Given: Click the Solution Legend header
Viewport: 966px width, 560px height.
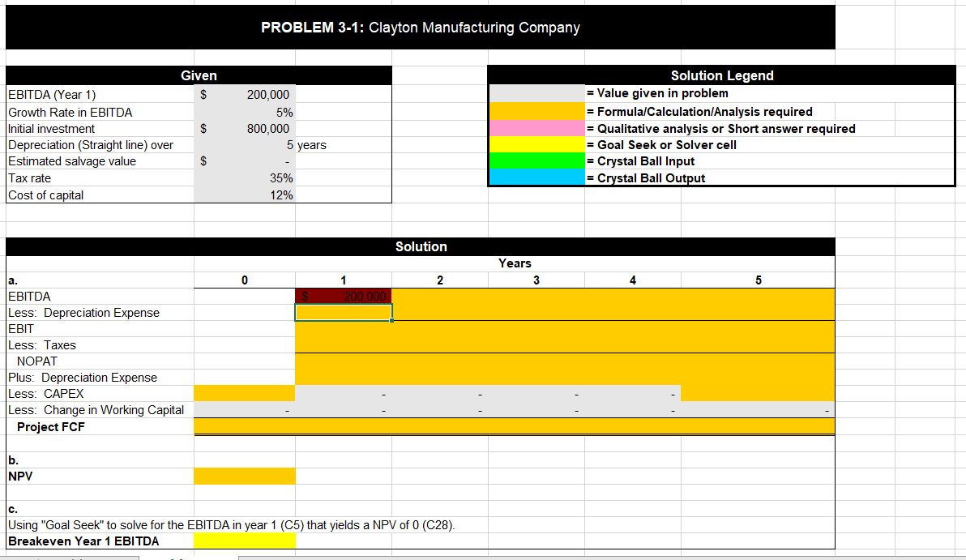Looking at the screenshot, I should (x=721, y=75).
